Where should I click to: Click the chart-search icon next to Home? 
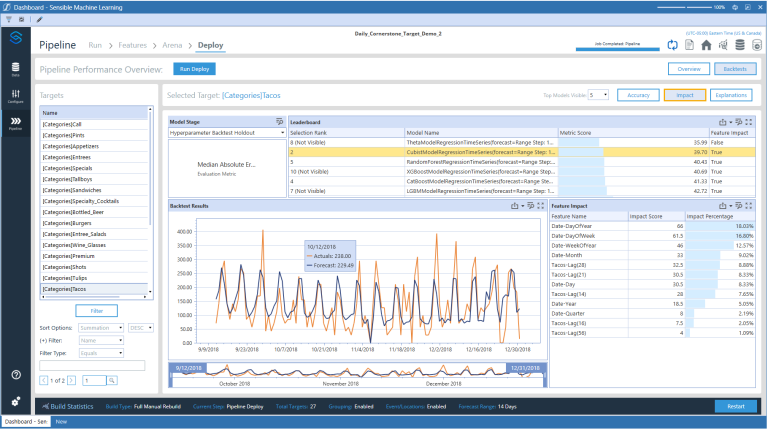723,45
